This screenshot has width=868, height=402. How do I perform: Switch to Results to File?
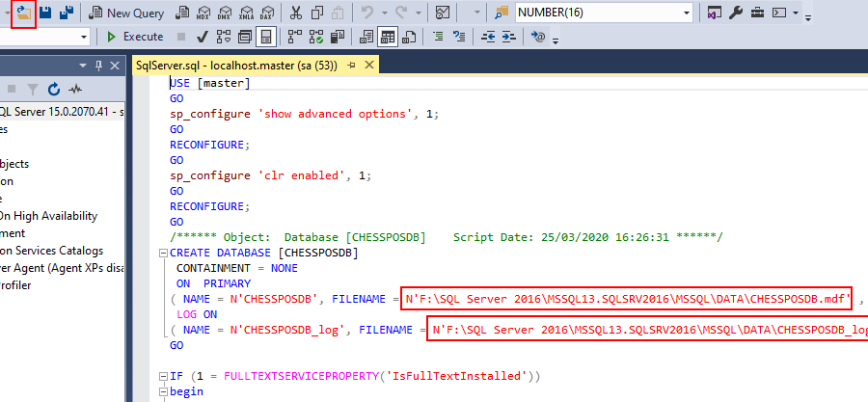(x=409, y=37)
